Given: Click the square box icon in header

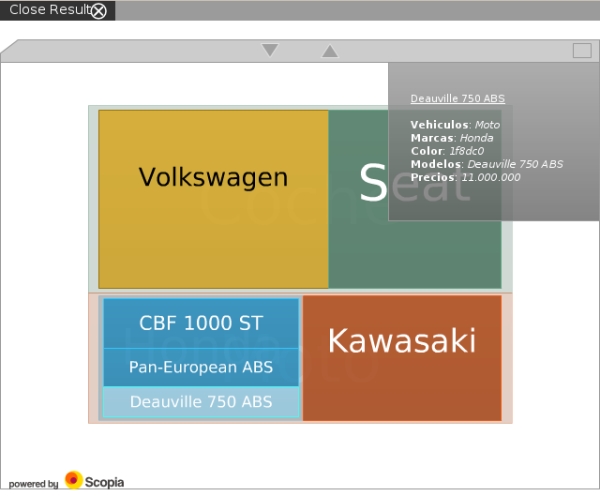Looking at the screenshot, I should pos(582,51).
